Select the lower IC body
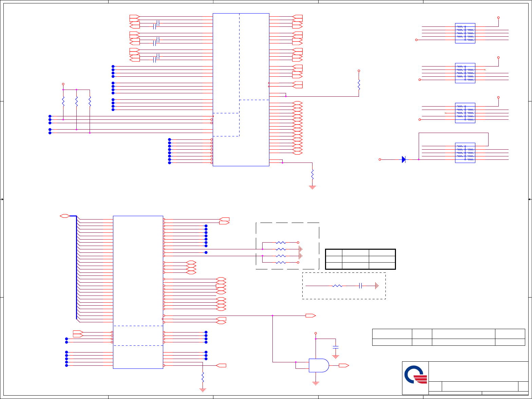This screenshot has height=399, width=532. point(138,292)
